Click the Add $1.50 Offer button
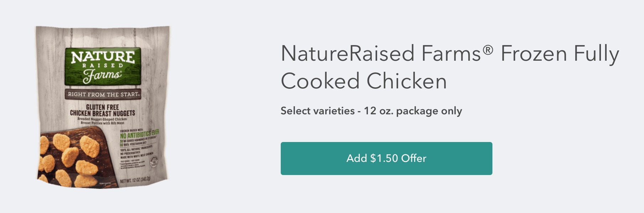Viewport: 644px width, 213px height. pos(386,158)
